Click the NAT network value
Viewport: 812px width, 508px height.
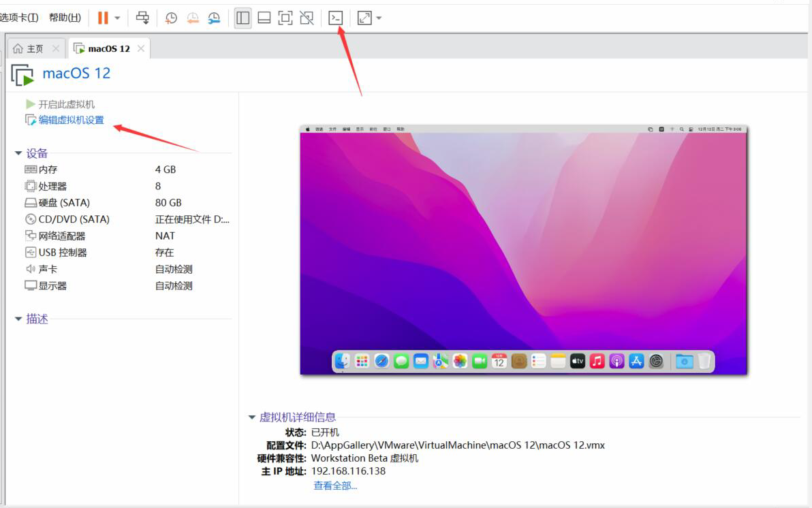point(165,236)
